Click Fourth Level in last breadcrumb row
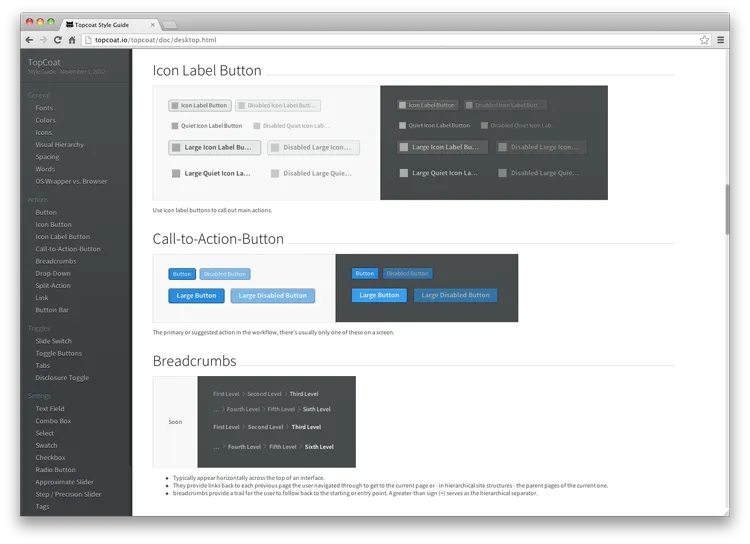Screen dimensions: 750x544 [244, 447]
